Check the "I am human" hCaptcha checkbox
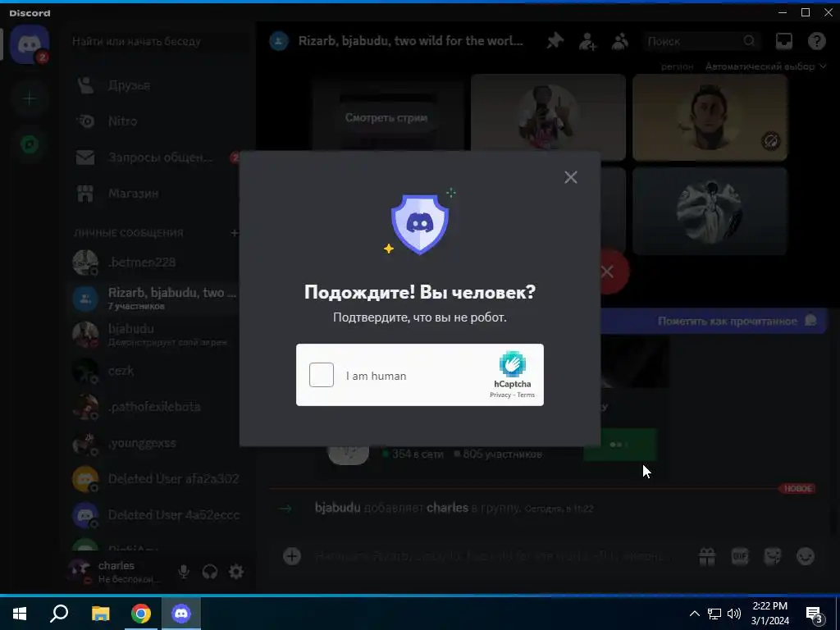 point(322,375)
